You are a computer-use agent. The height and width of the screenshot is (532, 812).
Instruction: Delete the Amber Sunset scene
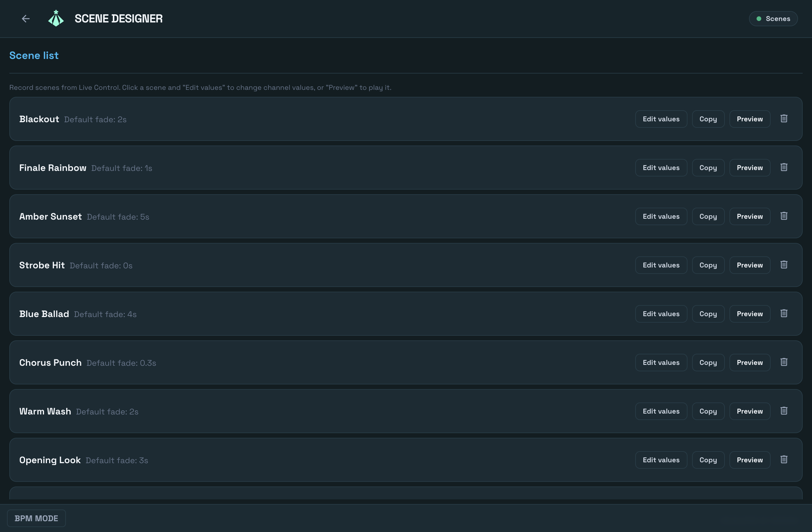pos(784,216)
